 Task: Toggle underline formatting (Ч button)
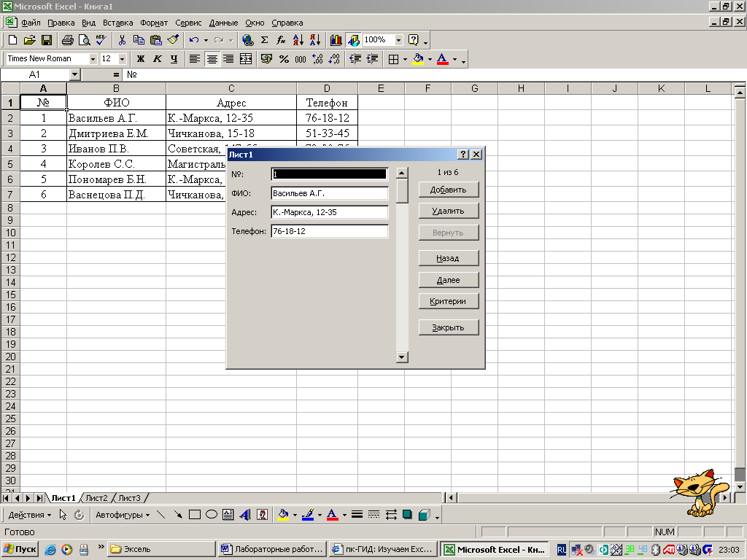tap(174, 59)
